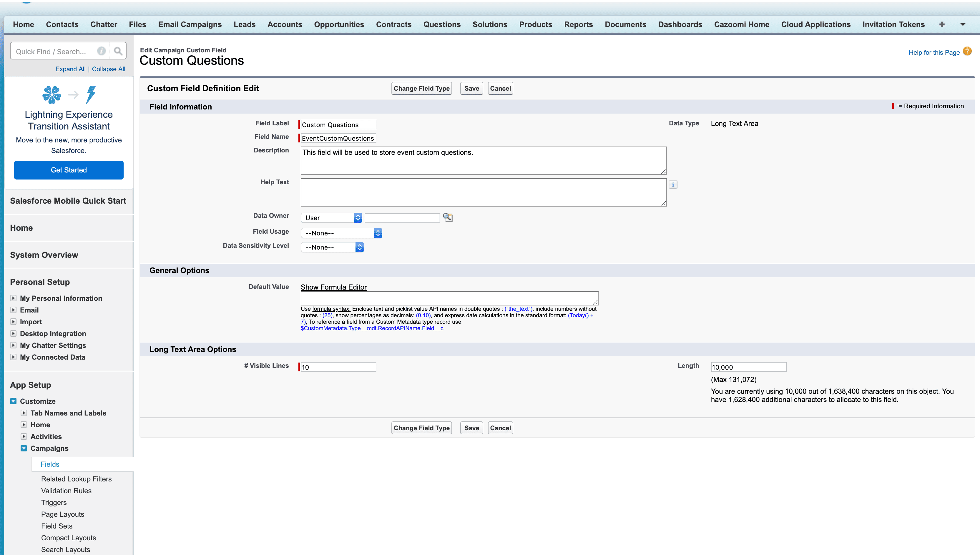Expand the Import setup section
The width and height of the screenshot is (980, 555).
coord(13,322)
